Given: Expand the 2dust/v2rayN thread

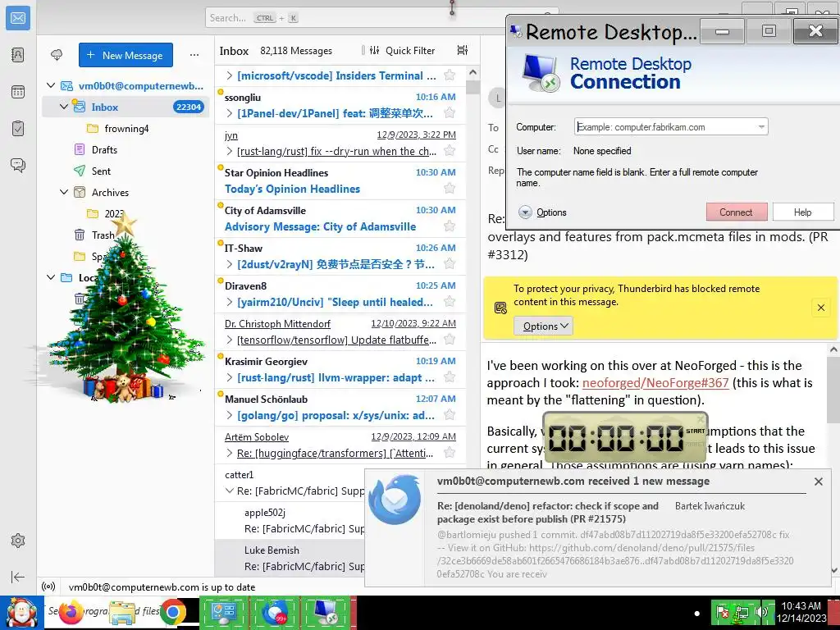Looking at the screenshot, I should click(230, 264).
